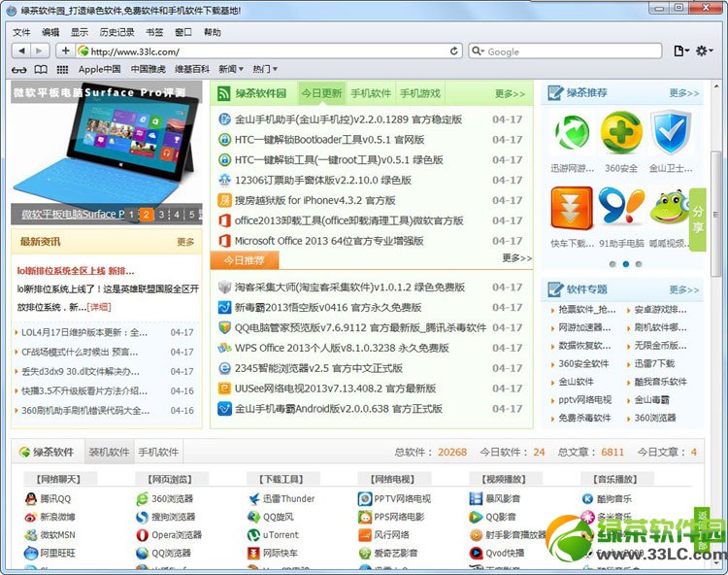Open the 显示 menu
This screenshot has height=575, width=728.
click(79, 32)
